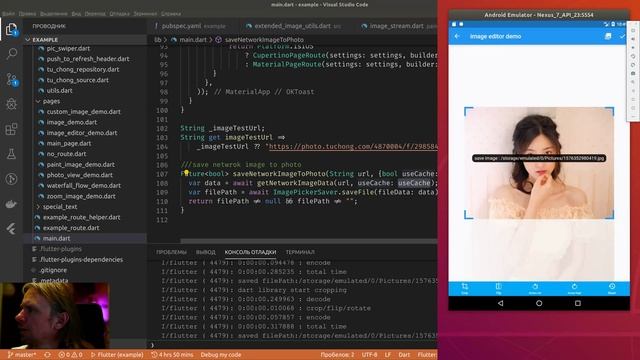Switch to the image_stream.dart editor tab
640x360 pixels.
click(x=398, y=26)
